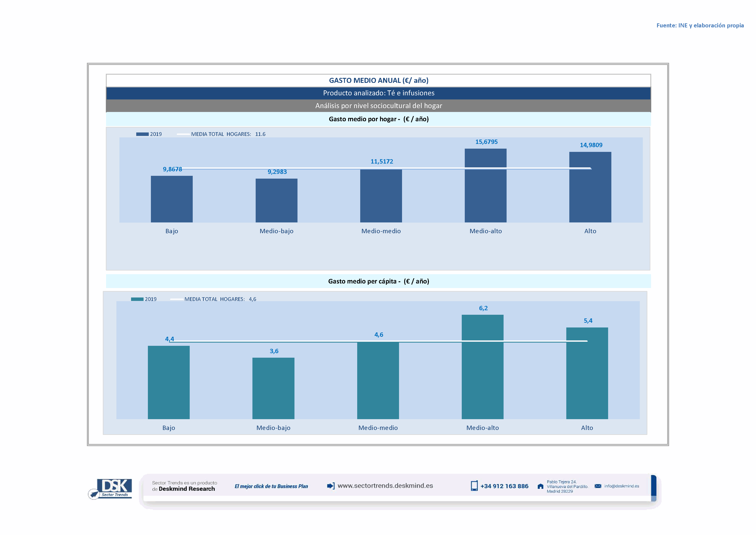Image resolution: width=756 pixels, height=535 pixels.
Task: Click the envelope email icon in footer
Action: click(x=598, y=486)
